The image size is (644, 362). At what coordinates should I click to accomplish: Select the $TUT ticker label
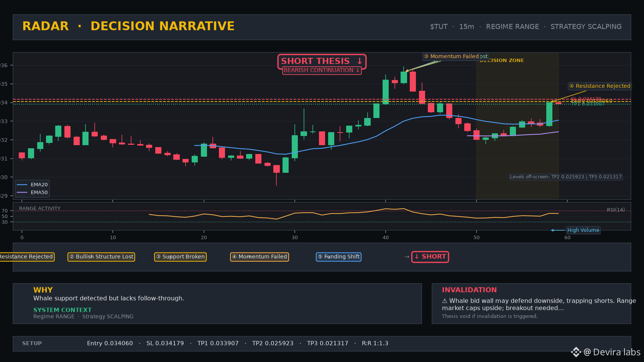pos(439,27)
